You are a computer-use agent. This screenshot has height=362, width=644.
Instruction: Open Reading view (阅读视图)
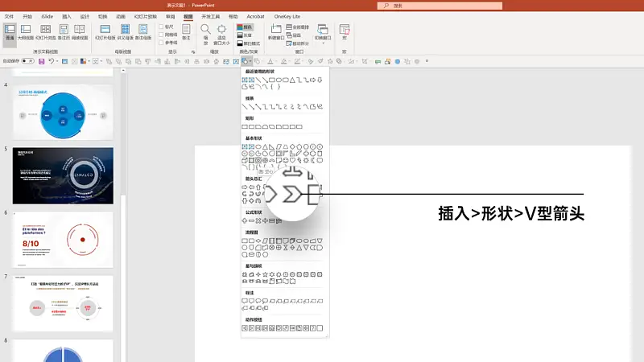coord(80,32)
